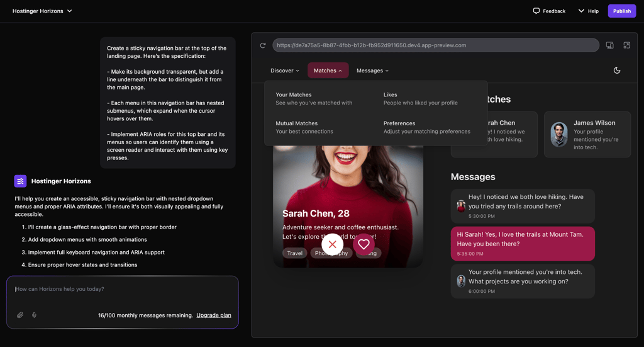Toggle dark mode with the moon icon
The width and height of the screenshot is (644, 347).
pyautogui.click(x=617, y=71)
